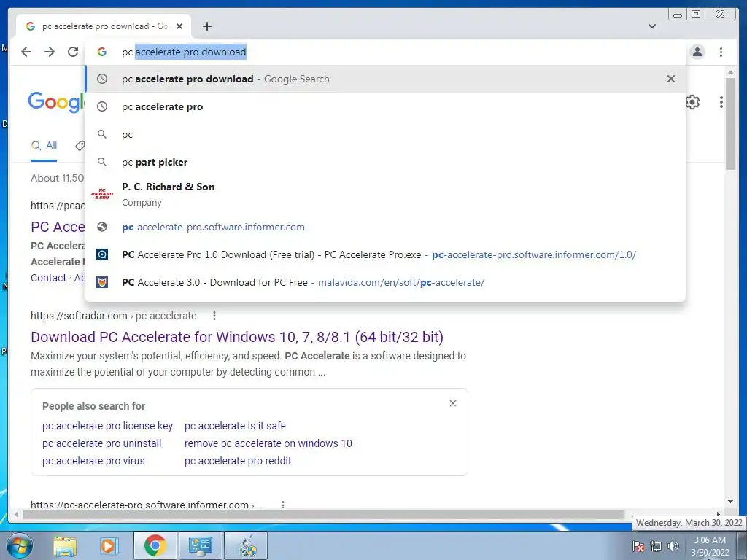The image size is (747, 560).
Task: Click the vertical scrollbar down arrow
Action: point(730,502)
